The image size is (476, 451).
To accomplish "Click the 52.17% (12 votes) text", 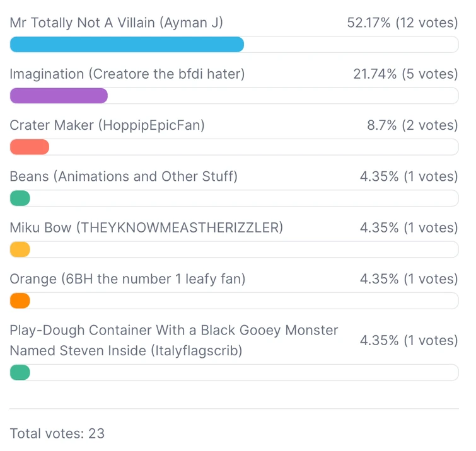I will coord(402,23).
